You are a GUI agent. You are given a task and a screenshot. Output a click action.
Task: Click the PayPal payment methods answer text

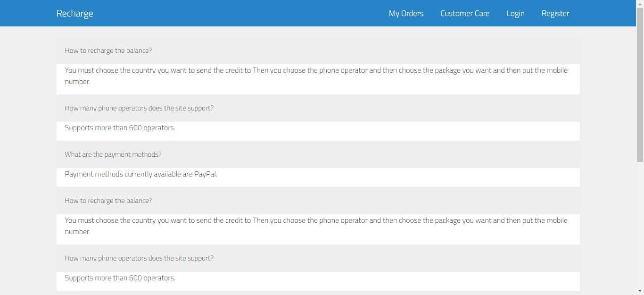coord(141,174)
